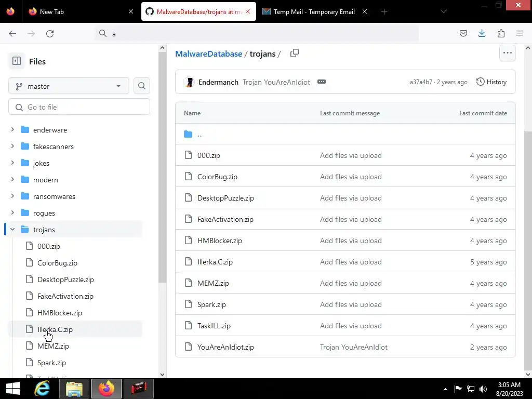Select HMBlocker.zip in file tree
Screen dimensions: 532x399
click(x=59, y=313)
